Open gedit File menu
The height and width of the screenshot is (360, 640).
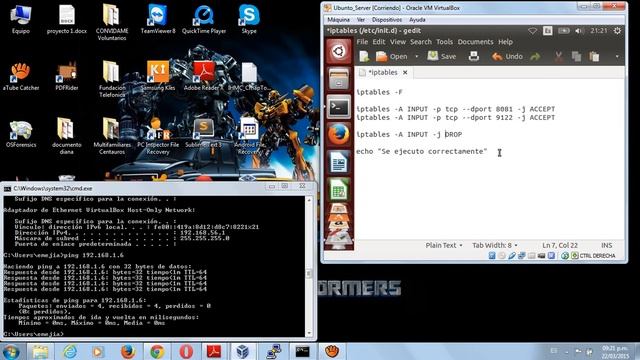[362, 42]
